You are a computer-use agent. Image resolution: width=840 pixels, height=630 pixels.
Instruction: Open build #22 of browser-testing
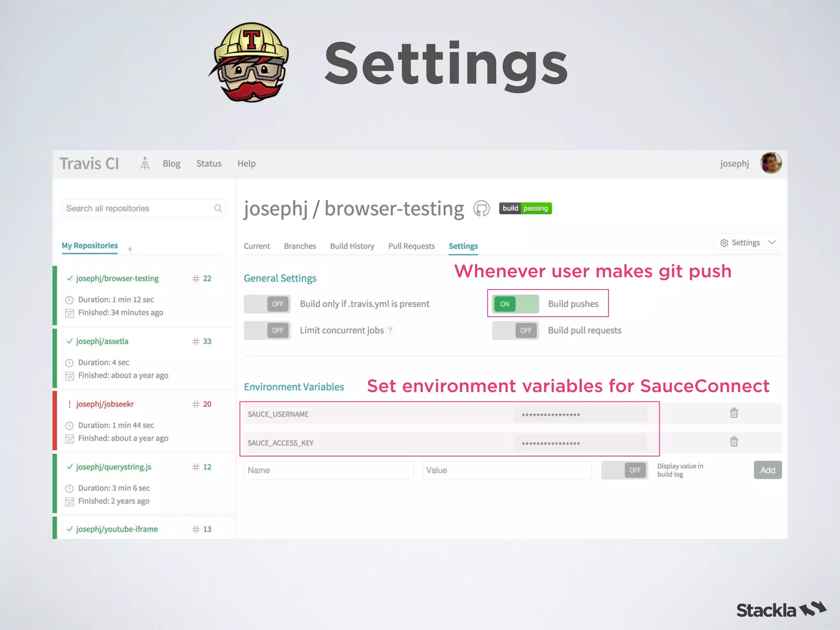207,278
